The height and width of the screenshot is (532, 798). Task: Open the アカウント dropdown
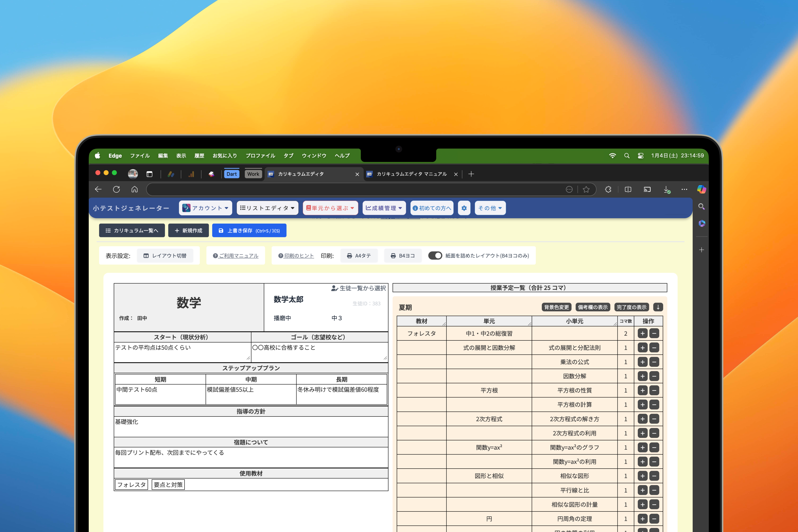205,208
